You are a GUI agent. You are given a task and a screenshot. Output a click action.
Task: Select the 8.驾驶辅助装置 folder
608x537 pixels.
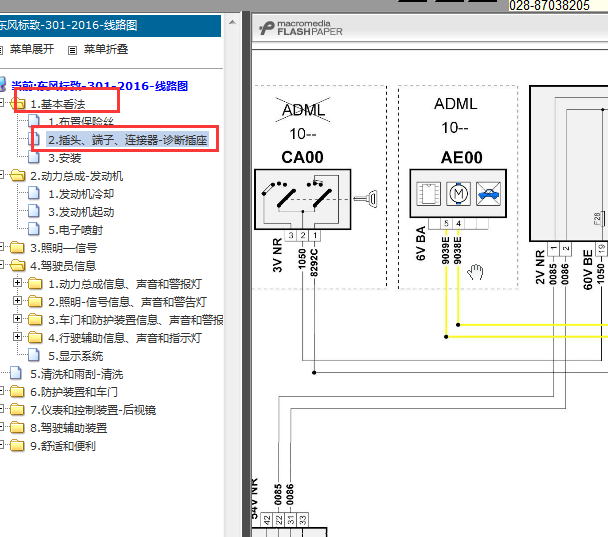[x=69, y=428]
